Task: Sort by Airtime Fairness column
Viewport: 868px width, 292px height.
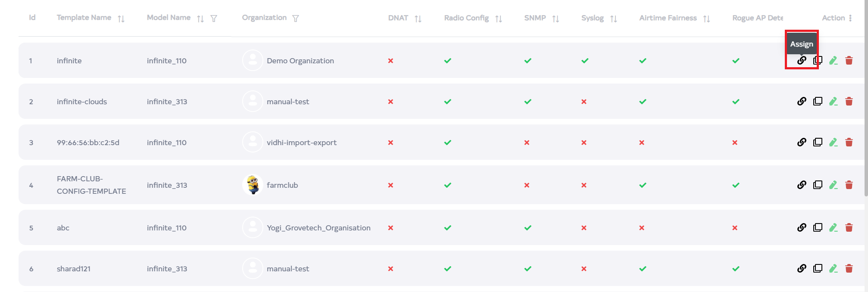Action: 706,19
